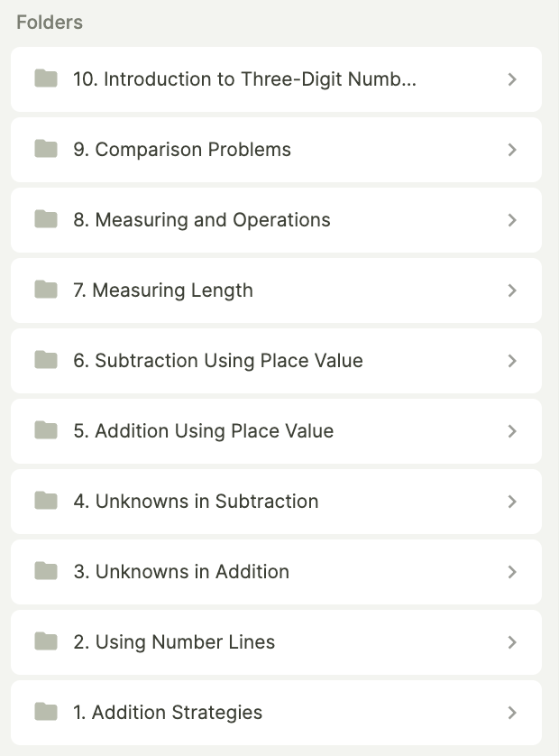Expand the Measuring and Operations folder
This screenshot has width=559, height=756.
coord(512,220)
